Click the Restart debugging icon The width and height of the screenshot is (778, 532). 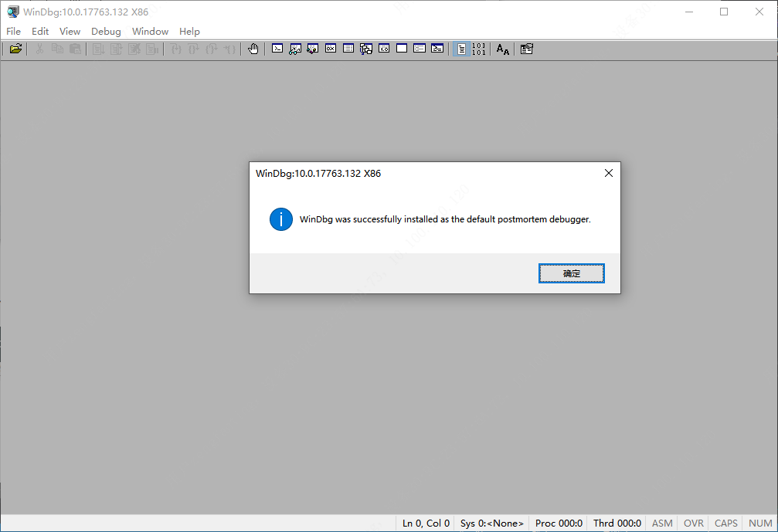(116, 49)
